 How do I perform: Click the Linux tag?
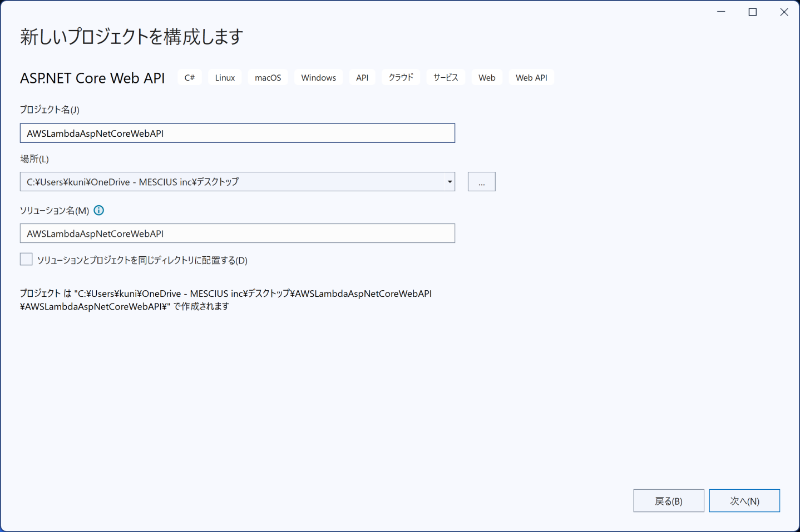point(225,78)
